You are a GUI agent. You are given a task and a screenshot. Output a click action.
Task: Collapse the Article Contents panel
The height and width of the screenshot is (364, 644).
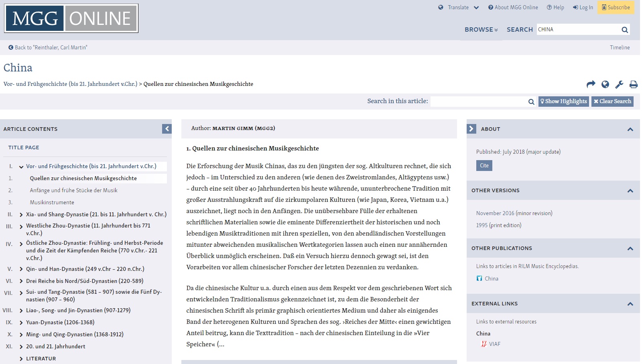167,128
